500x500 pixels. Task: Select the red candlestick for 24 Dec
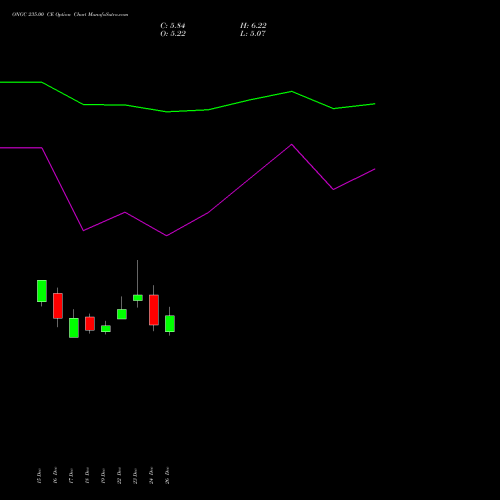pyautogui.click(x=154, y=310)
